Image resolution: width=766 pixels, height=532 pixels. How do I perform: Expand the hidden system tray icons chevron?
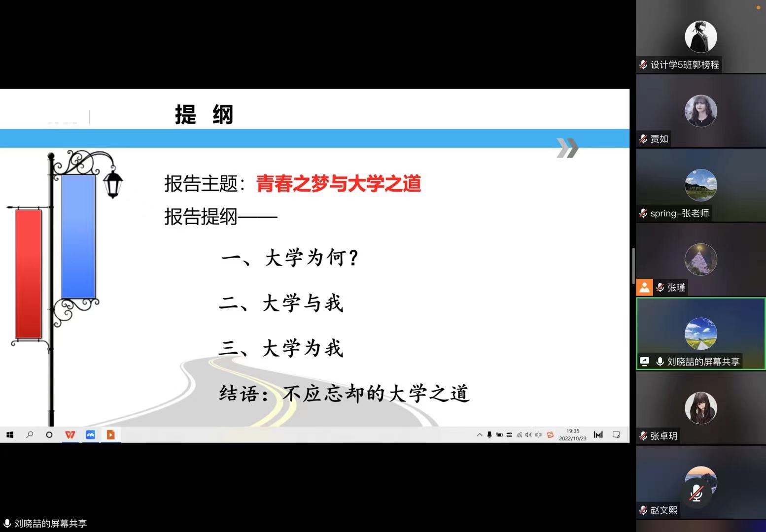click(x=480, y=434)
